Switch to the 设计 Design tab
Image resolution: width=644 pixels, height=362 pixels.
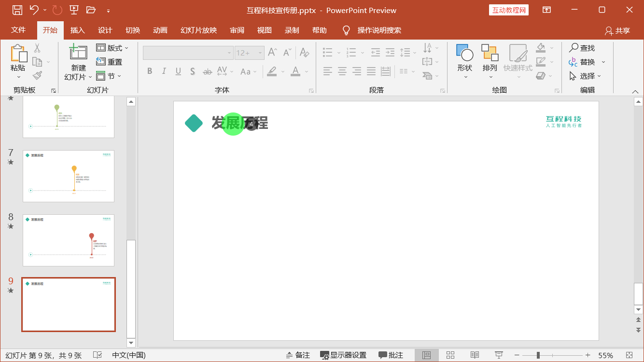(x=105, y=30)
